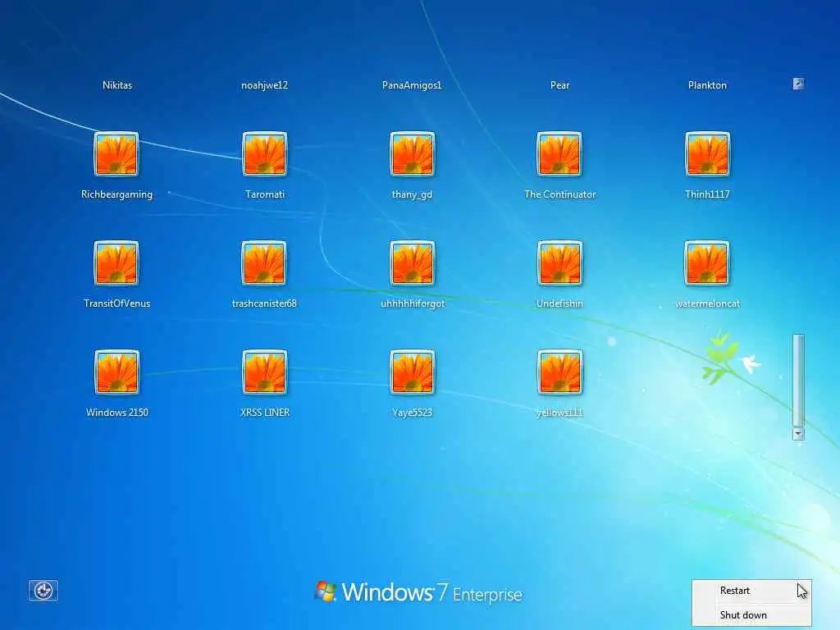Click the user list scrollbar thumb
Screen dimensions: 840x630
point(798,381)
